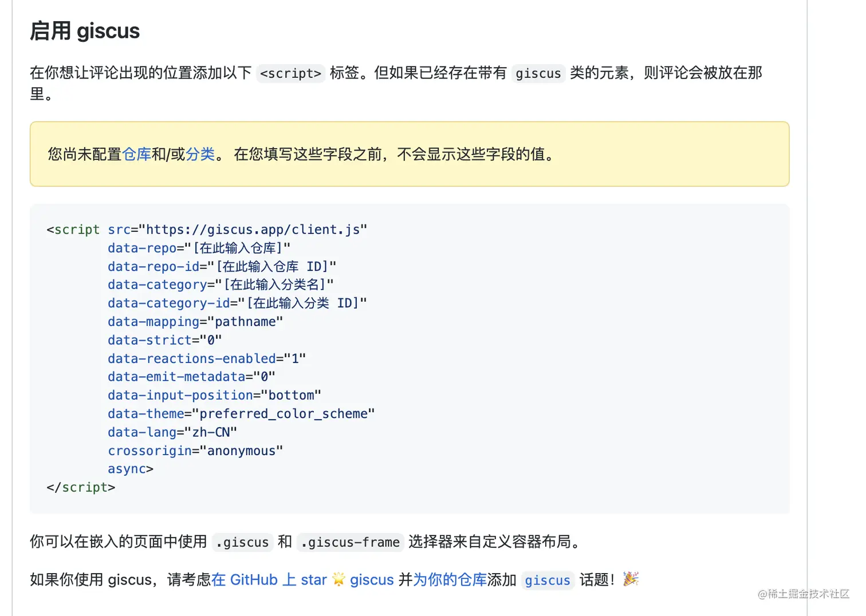Select the data-repo attribute in the code block
Image resolution: width=866 pixels, height=616 pixels.
(142, 248)
